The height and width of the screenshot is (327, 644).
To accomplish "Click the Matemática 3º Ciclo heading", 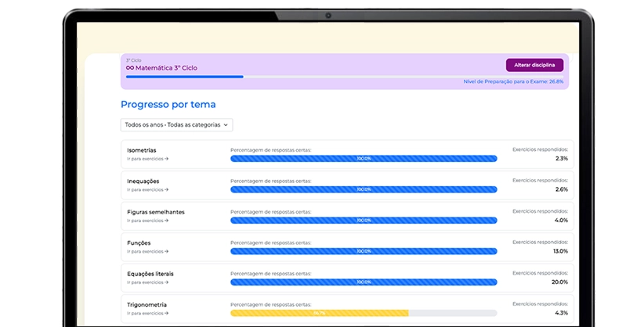I will click(x=166, y=68).
